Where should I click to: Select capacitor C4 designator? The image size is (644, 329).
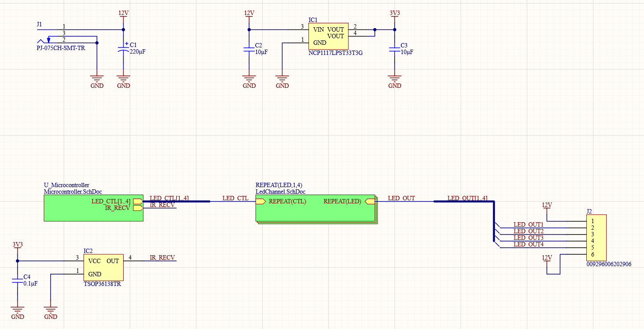point(27,277)
